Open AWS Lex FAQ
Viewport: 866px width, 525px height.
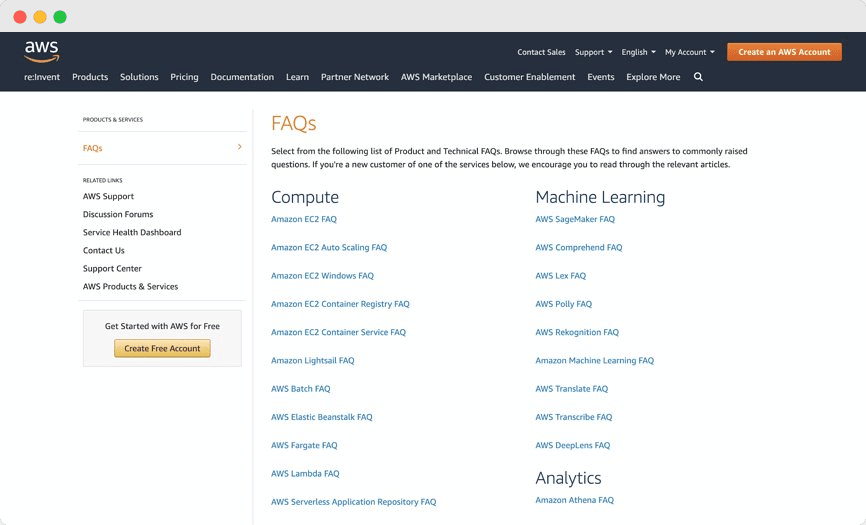click(561, 275)
